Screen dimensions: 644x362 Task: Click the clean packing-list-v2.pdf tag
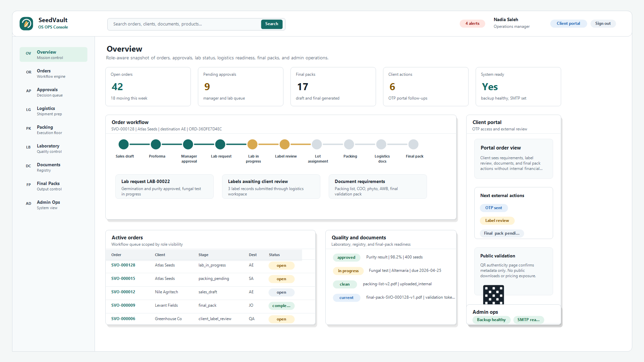344,284
